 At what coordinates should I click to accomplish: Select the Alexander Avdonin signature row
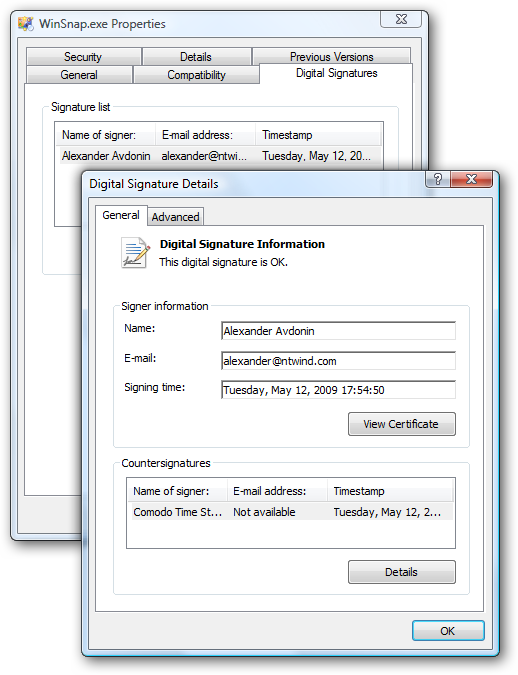tap(219, 156)
